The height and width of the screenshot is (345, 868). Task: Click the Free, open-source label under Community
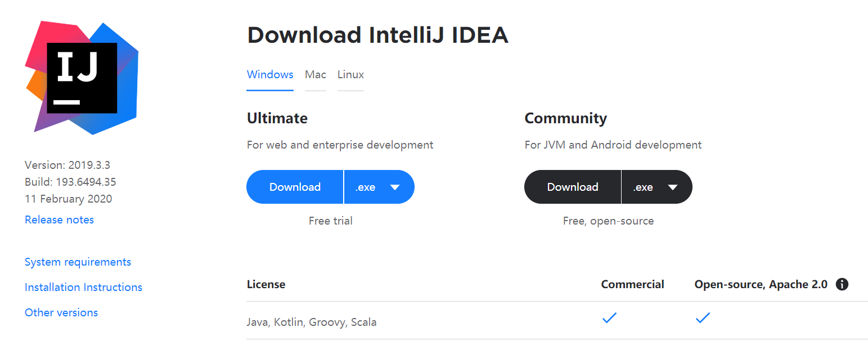[x=608, y=221]
